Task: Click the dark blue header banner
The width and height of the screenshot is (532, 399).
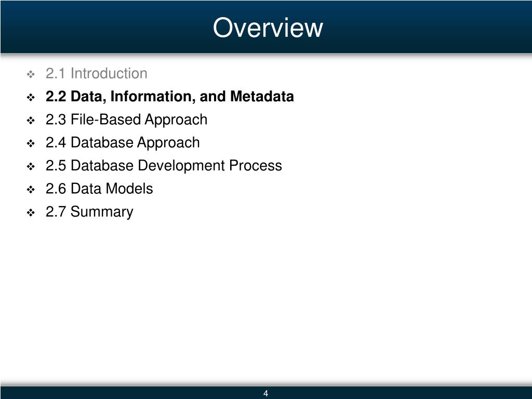Action: [266, 27]
